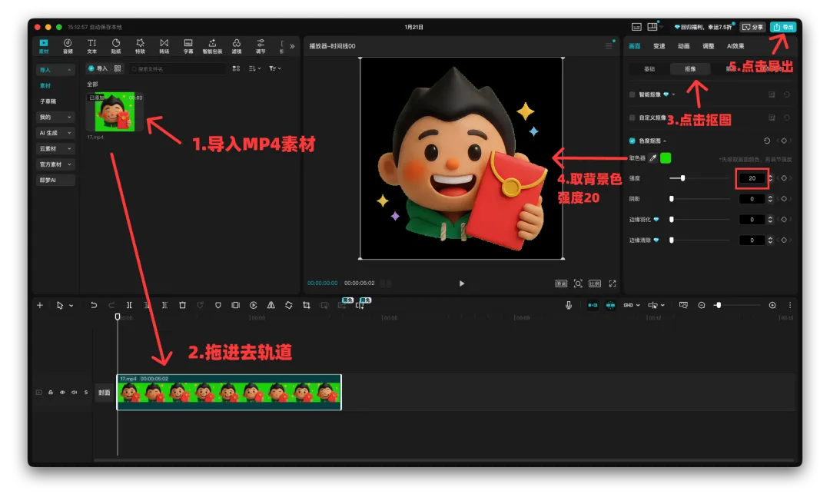The image size is (830, 504).
Task: Disable the 色度抠图 checkbox
Action: click(x=632, y=141)
